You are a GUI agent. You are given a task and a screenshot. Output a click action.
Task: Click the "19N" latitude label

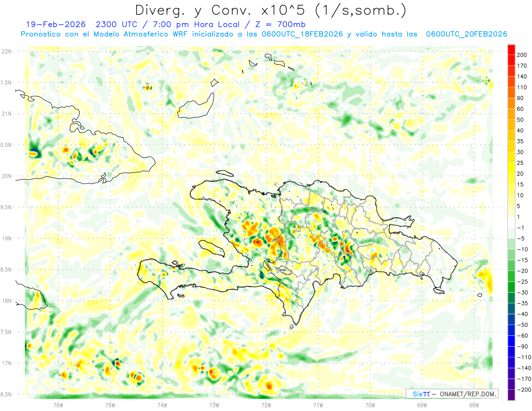point(7,239)
